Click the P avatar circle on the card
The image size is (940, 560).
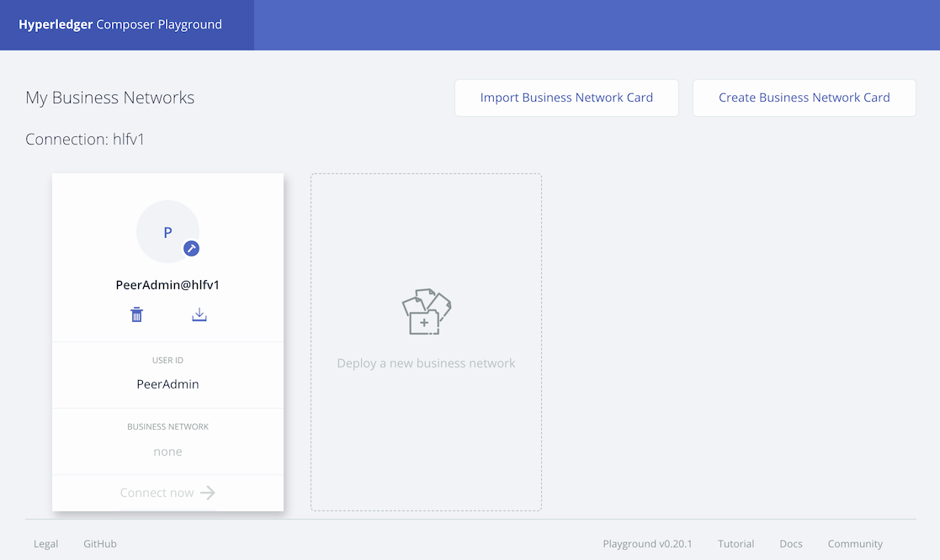[x=167, y=231]
